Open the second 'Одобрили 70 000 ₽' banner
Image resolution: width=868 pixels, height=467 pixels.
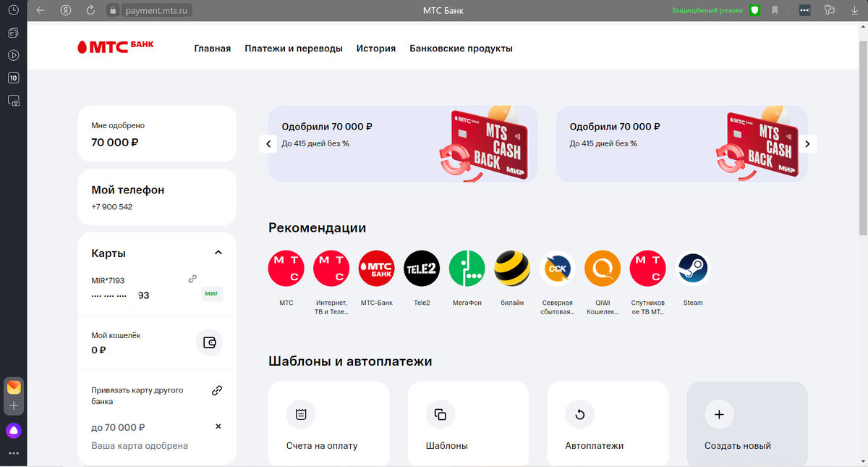(681, 143)
